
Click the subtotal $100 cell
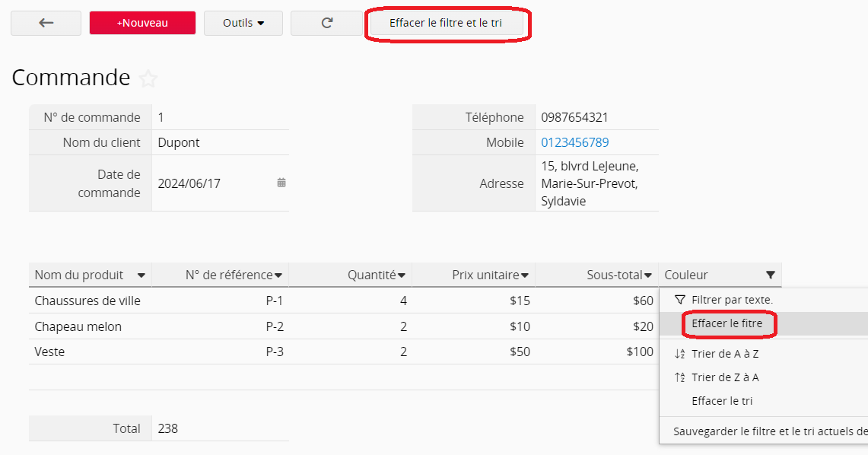596,352
